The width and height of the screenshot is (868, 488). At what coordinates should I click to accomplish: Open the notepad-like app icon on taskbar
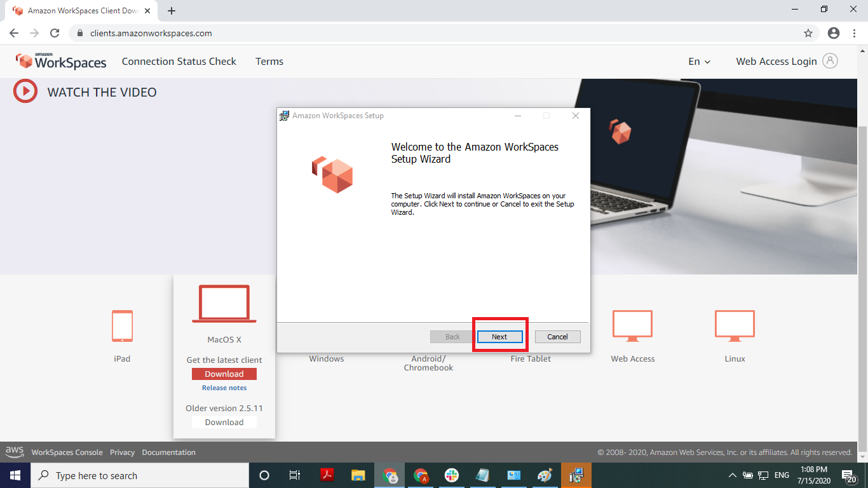click(482, 475)
